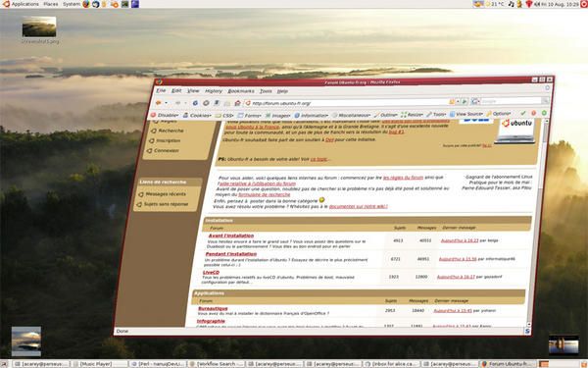Click the red CSS error icon
This screenshot has width=588, height=368.
(534, 113)
